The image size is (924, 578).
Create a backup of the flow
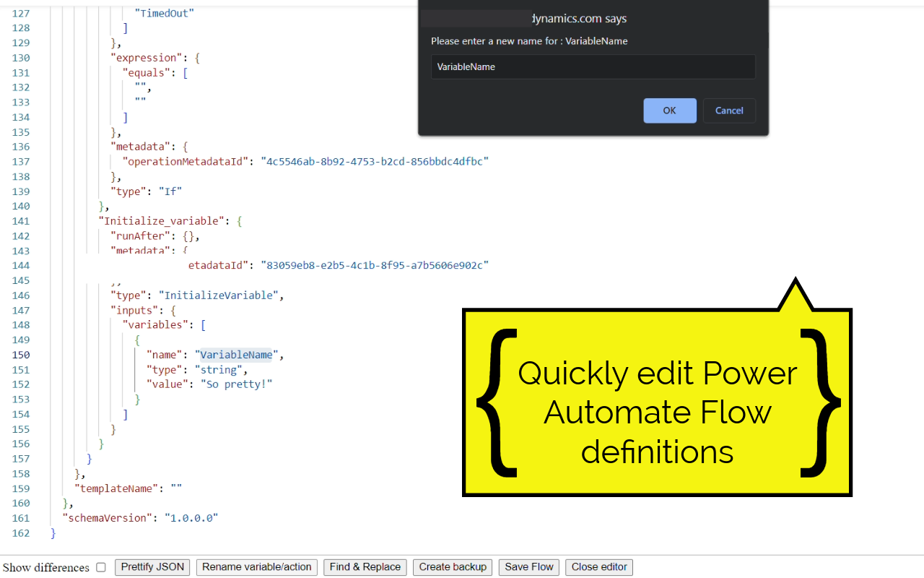(452, 567)
